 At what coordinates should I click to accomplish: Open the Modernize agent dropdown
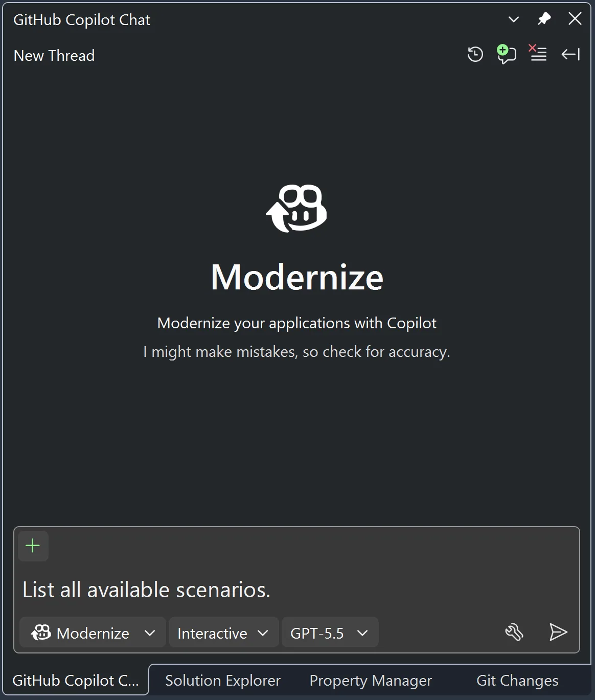93,633
